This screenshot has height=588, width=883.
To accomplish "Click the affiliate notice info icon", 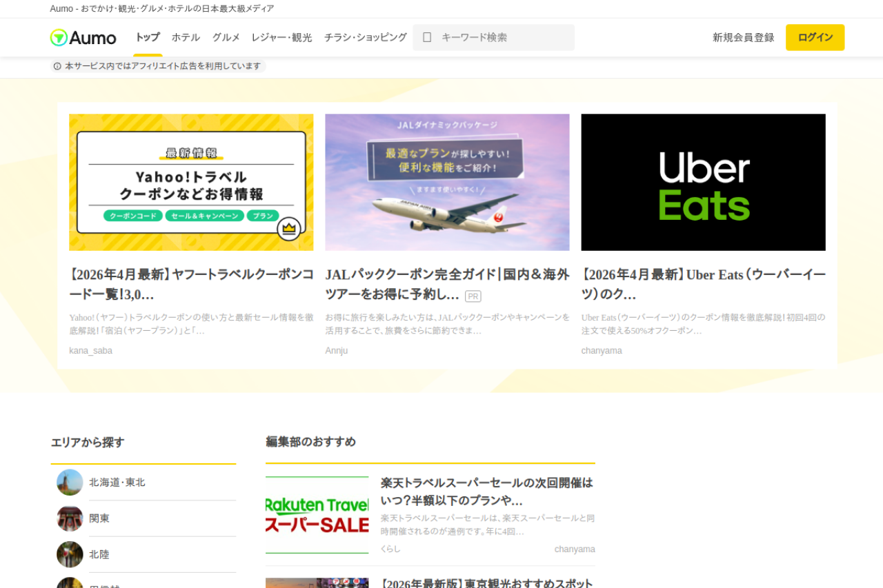I will click(57, 66).
